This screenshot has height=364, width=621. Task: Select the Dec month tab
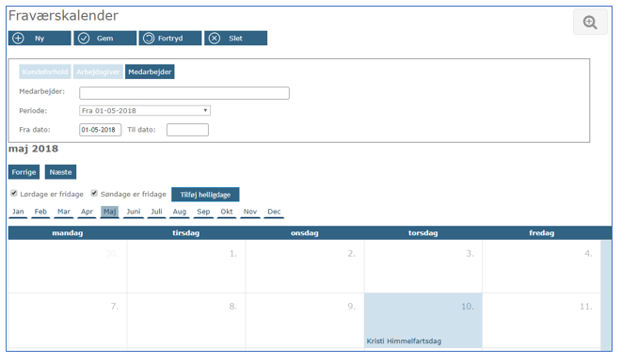[x=274, y=212]
